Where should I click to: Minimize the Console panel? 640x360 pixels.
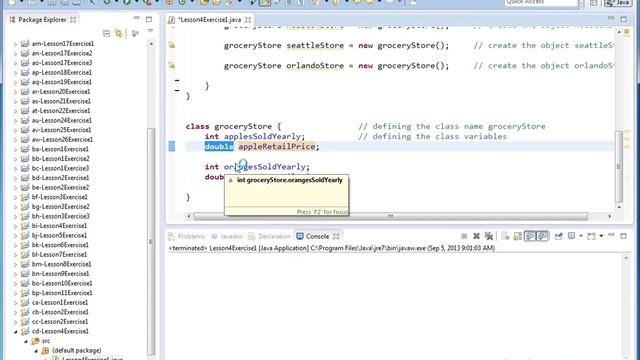611,235
